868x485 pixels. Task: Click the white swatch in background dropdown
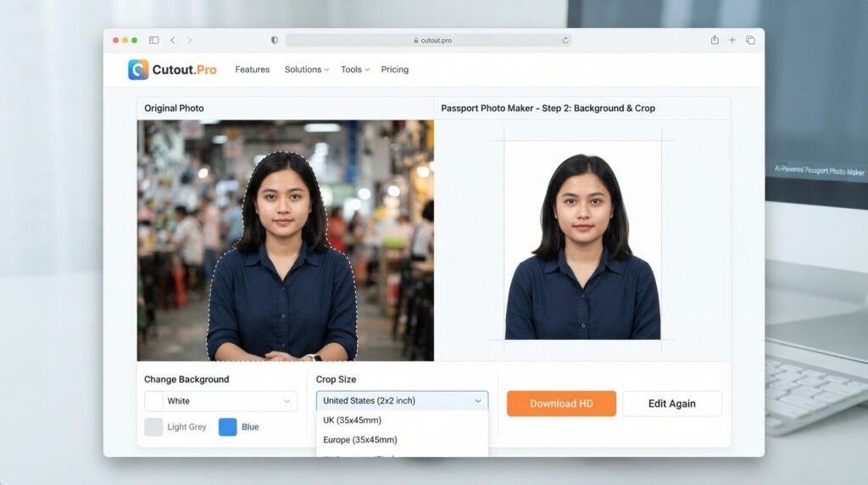coord(154,401)
